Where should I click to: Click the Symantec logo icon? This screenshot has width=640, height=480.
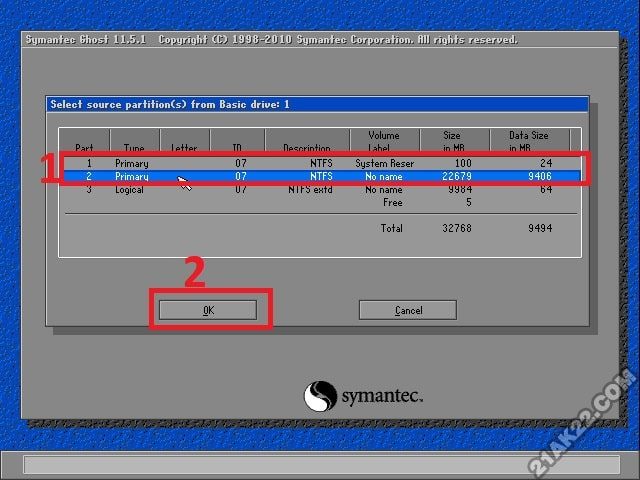click(x=320, y=396)
